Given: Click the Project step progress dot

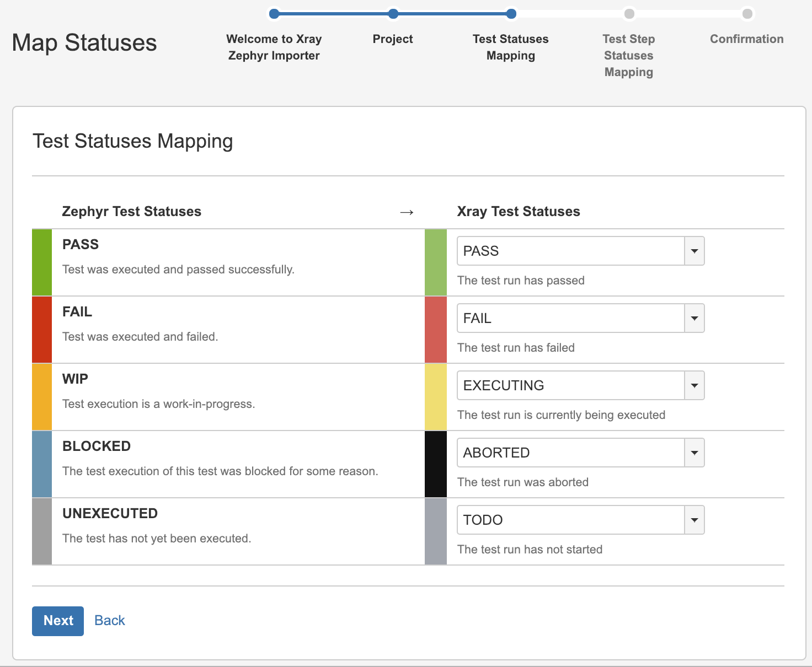Looking at the screenshot, I should coord(393,14).
